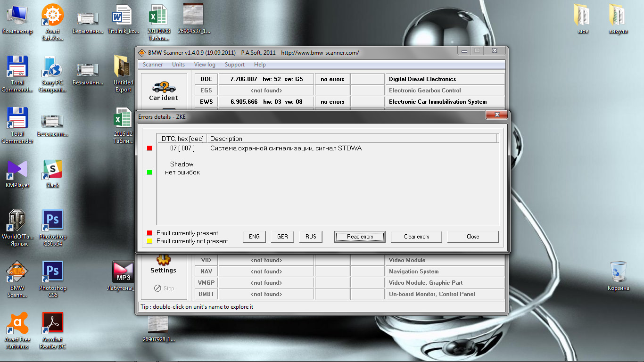Click Digital Diesel Electronics description
The image size is (644, 362).
(x=445, y=79)
